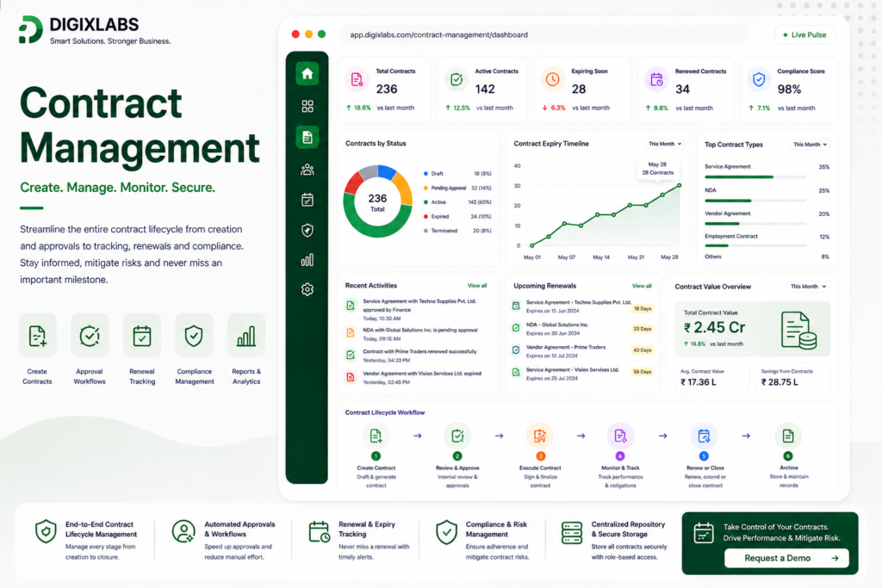The height and width of the screenshot is (588, 882).
Task: Click the Reports & Analytics feature icon
Action: [246, 336]
